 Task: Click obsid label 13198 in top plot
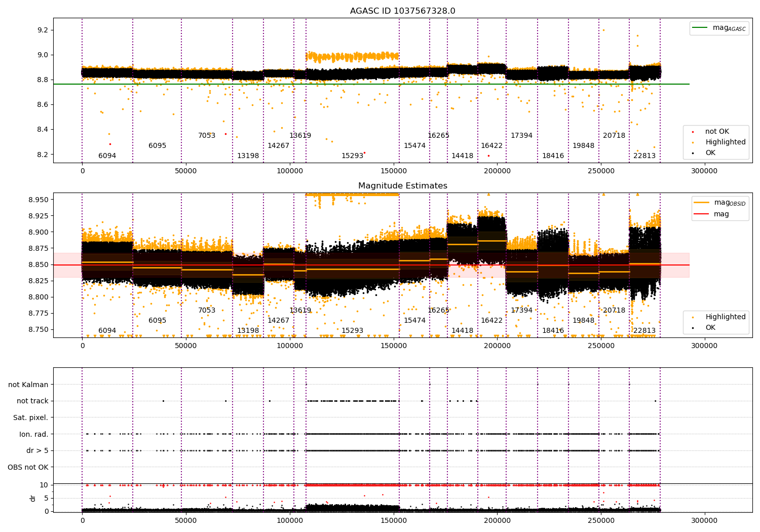tap(248, 156)
